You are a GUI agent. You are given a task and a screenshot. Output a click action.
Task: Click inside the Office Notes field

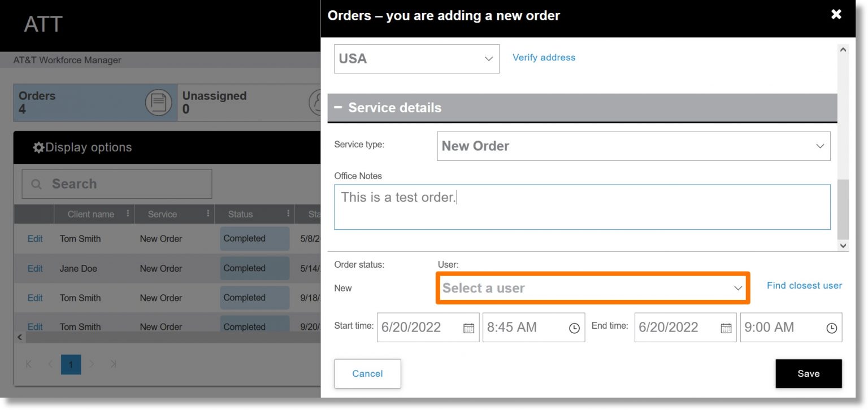(x=582, y=206)
